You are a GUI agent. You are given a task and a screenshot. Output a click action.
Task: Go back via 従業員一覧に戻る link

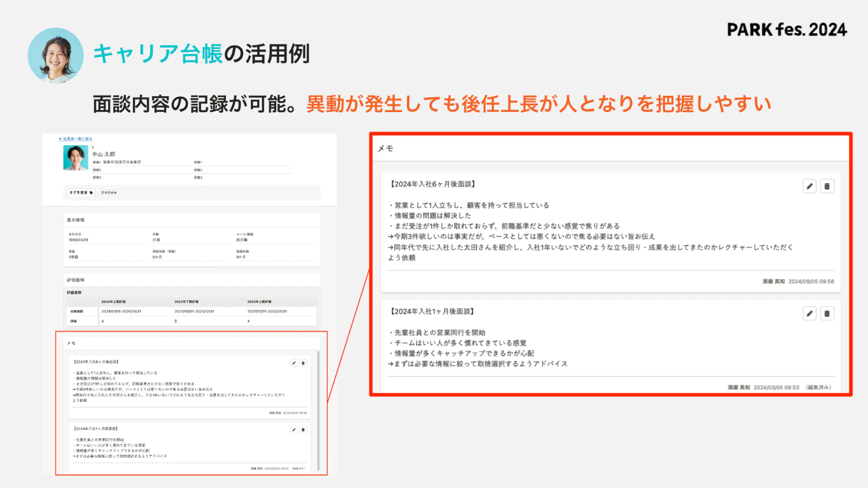click(75, 139)
